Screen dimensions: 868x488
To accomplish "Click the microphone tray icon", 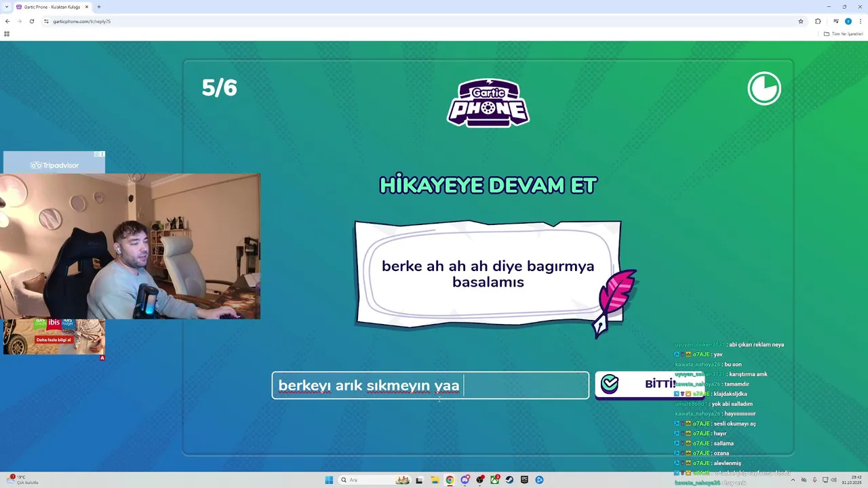I will point(814,480).
